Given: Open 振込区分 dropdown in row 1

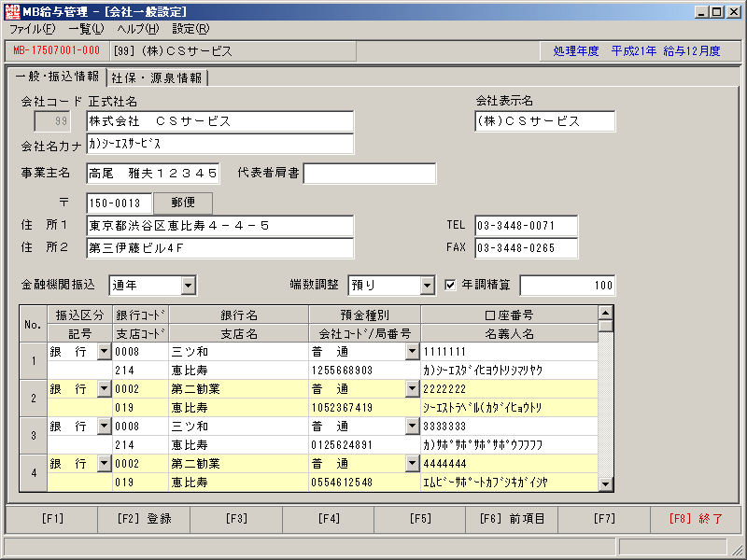Looking at the screenshot, I should click(105, 352).
